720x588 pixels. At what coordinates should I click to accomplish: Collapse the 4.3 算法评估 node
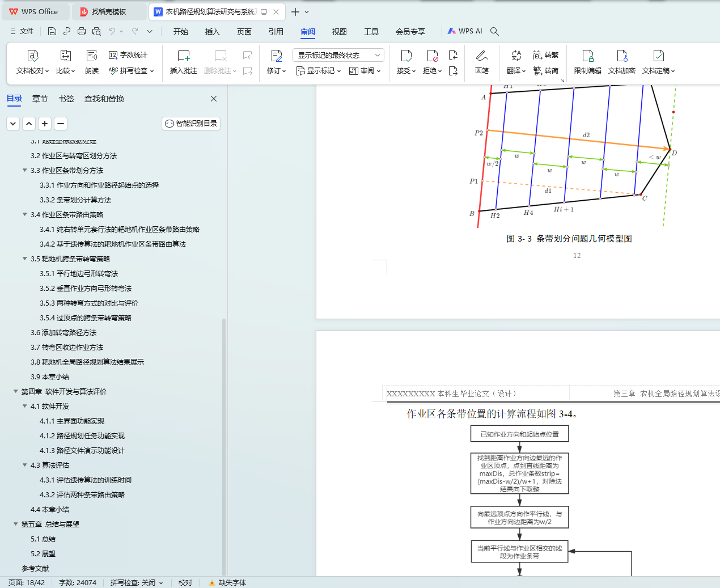coord(24,465)
